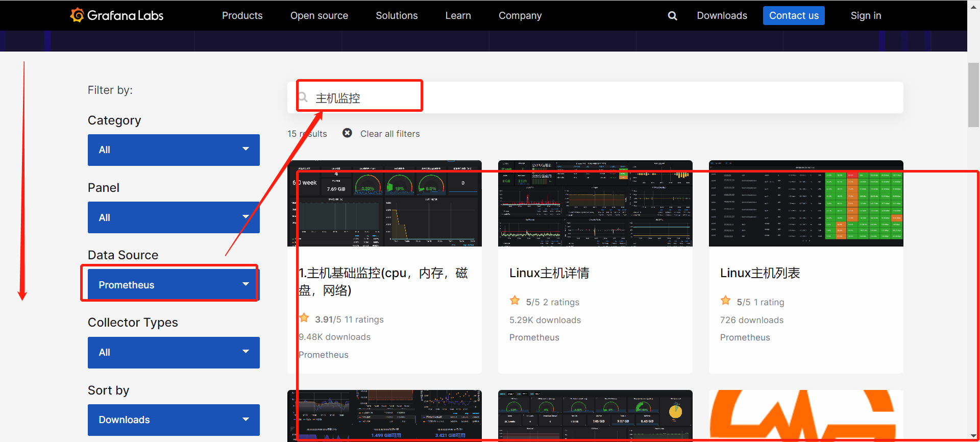Screen dimensions: 980x442
Task: Open the Open source menu
Action: coord(319,16)
